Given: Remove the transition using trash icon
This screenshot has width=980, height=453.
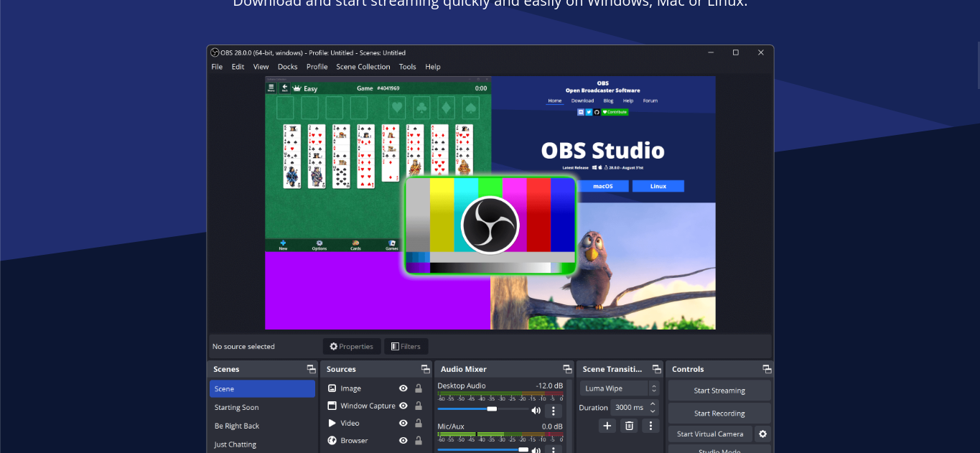Looking at the screenshot, I should (629, 426).
